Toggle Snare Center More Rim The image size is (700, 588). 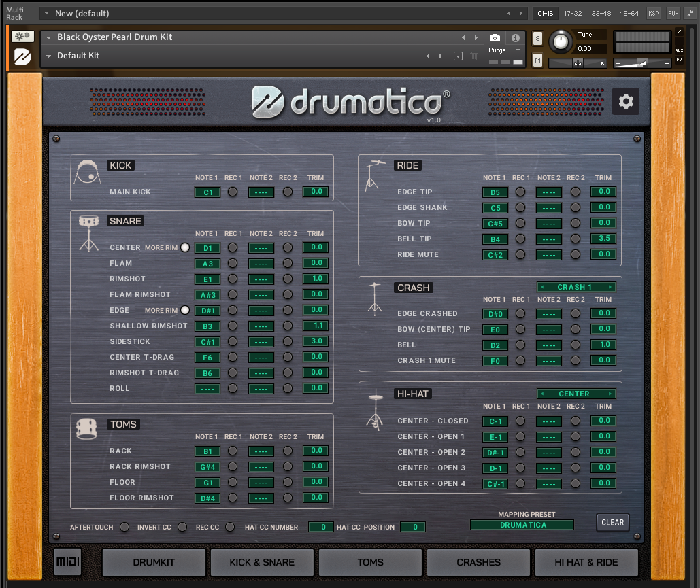[185, 247]
